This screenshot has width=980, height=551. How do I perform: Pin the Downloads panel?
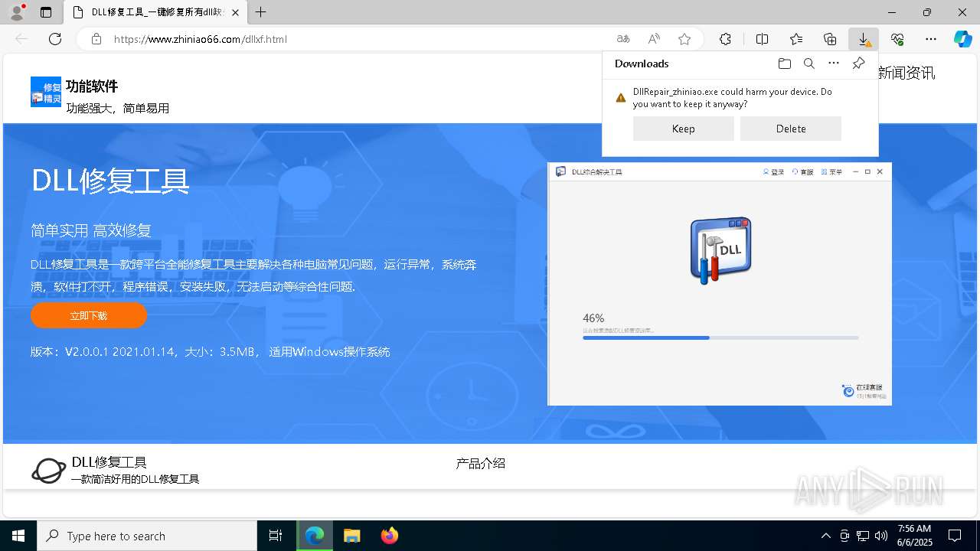pos(858,64)
